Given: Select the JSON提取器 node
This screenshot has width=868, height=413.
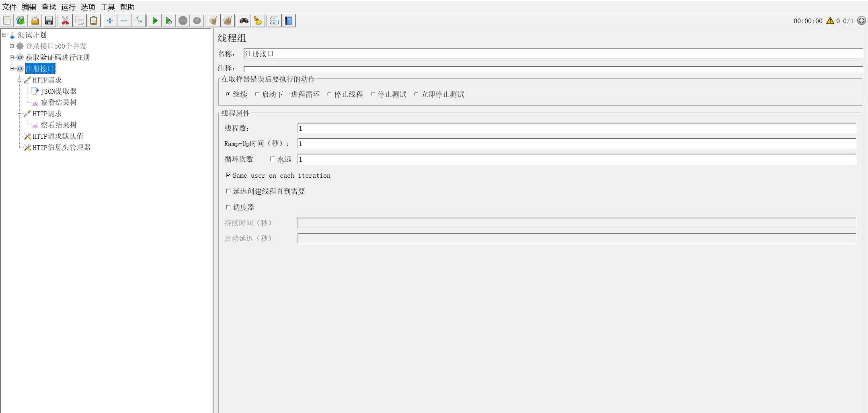Looking at the screenshot, I should 59,91.
